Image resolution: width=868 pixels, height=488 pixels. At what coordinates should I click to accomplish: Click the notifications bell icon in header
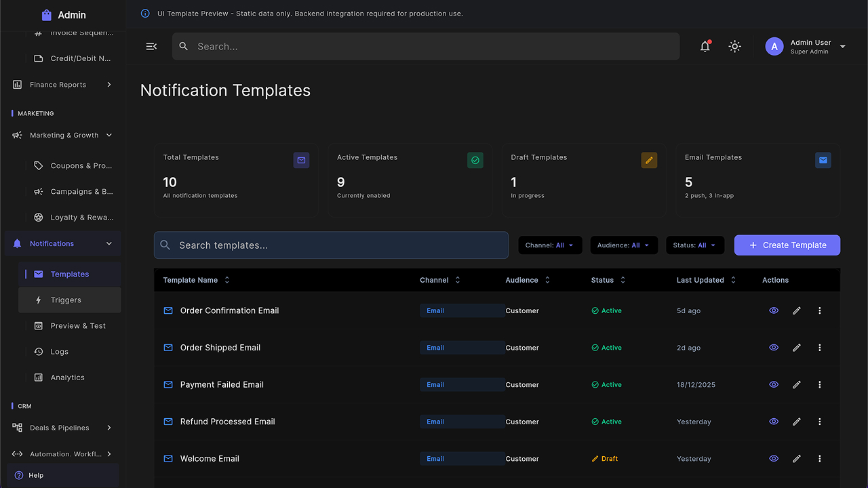pyautogui.click(x=705, y=46)
